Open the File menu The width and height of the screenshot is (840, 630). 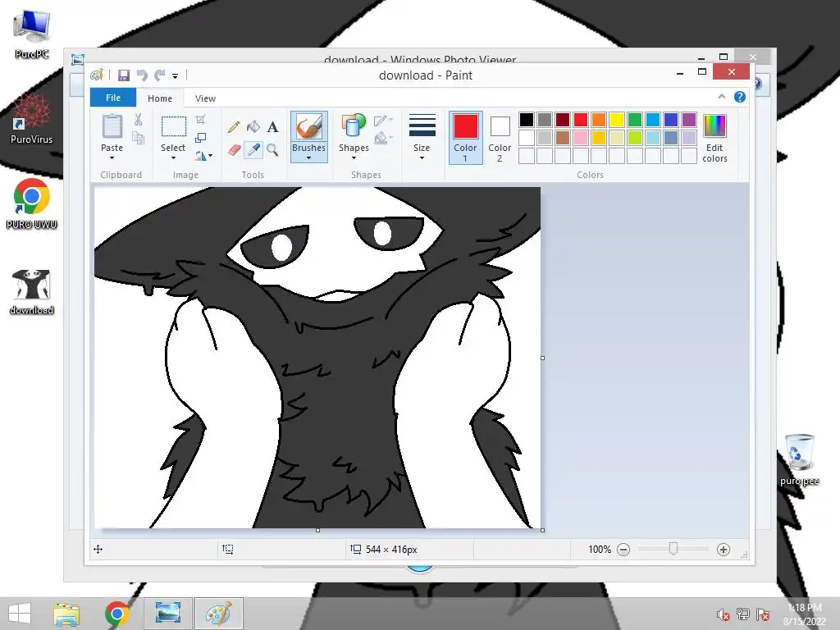click(113, 98)
